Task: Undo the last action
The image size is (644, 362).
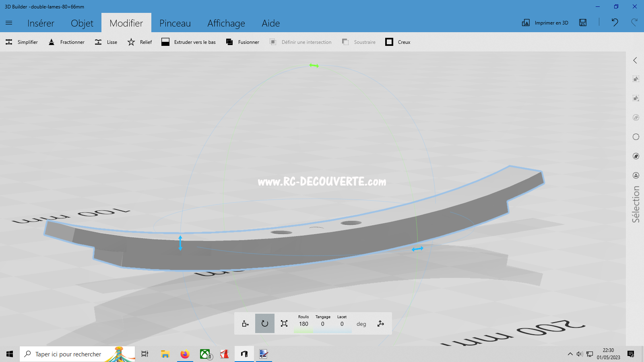Action: coord(615,23)
